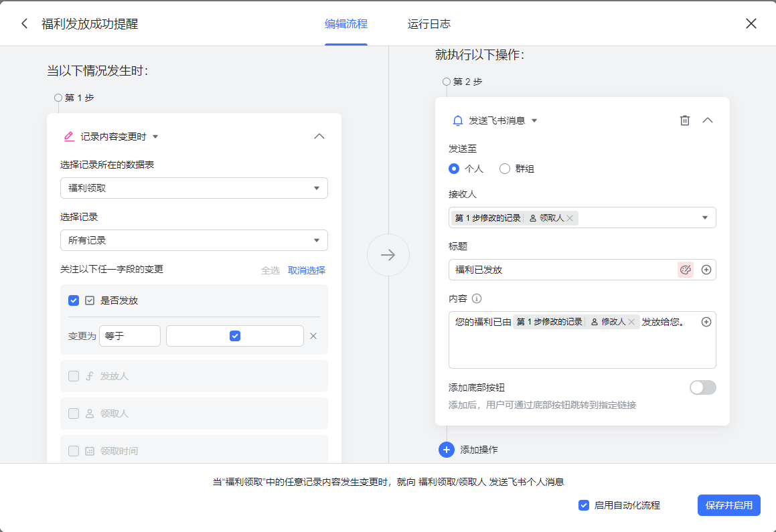Open the 福利领取 data table dropdown
The height and width of the screenshot is (532, 776).
point(194,188)
